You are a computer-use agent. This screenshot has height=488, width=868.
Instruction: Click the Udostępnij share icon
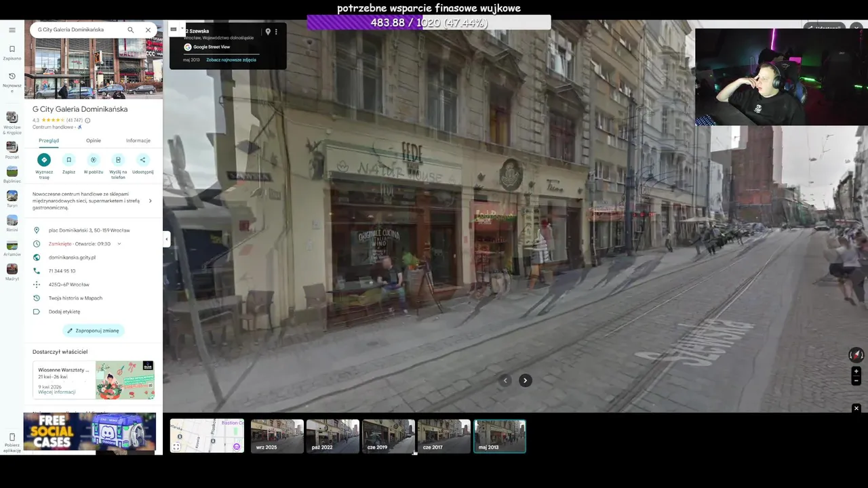point(142,160)
